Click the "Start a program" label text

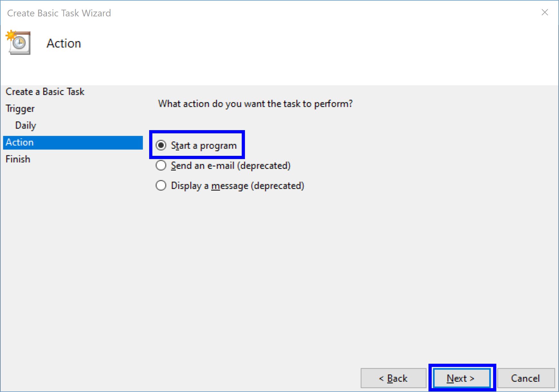coord(204,146)
